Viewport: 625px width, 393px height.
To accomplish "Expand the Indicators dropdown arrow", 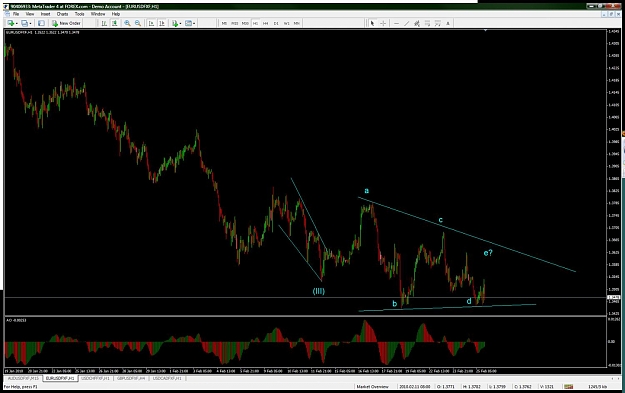I will pos(180,24).
